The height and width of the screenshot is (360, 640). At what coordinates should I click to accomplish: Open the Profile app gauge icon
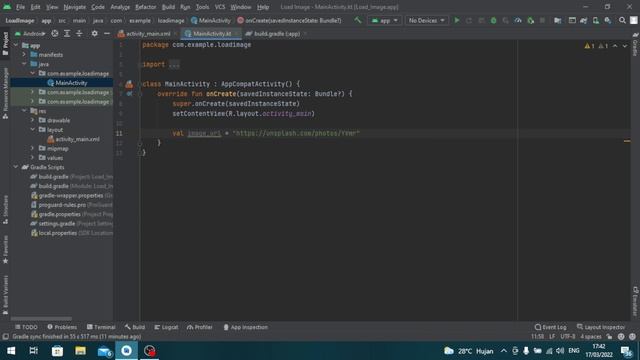(518, 20)
